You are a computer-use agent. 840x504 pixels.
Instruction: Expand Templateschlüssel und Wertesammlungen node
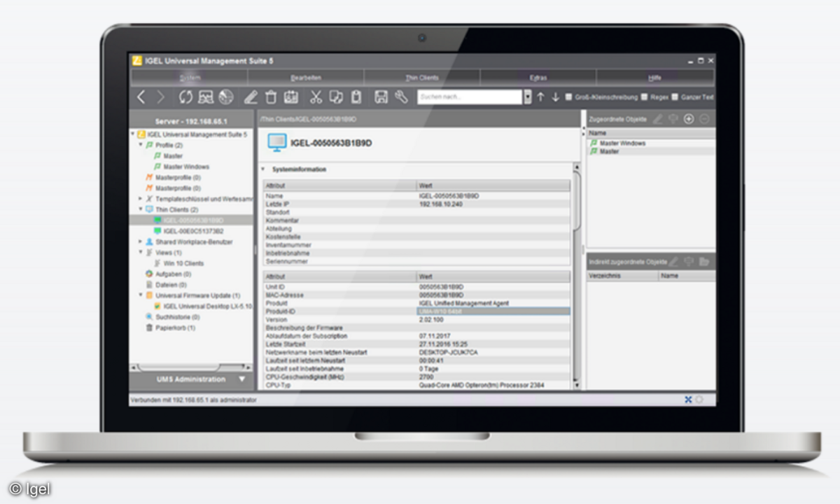140,199
